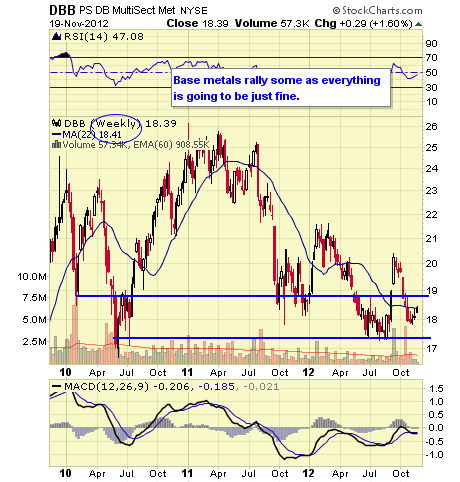Click the RSI 70 overbought level label

coord(432,58)
